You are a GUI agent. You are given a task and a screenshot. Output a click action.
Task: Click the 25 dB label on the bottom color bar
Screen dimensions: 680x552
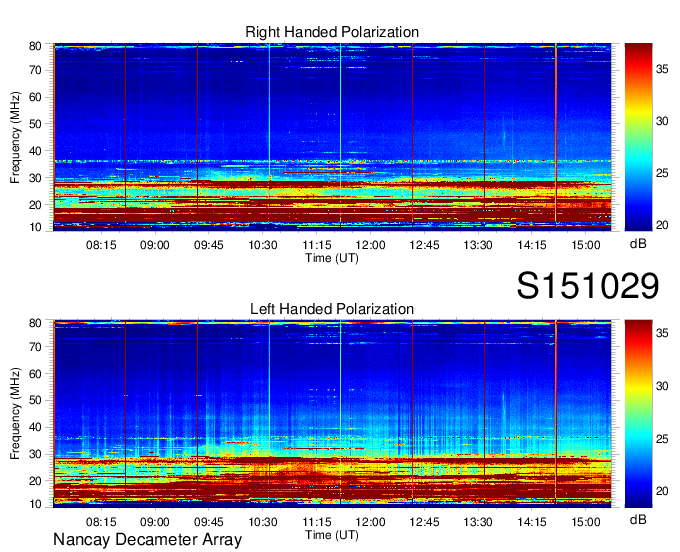pos(662,439)
